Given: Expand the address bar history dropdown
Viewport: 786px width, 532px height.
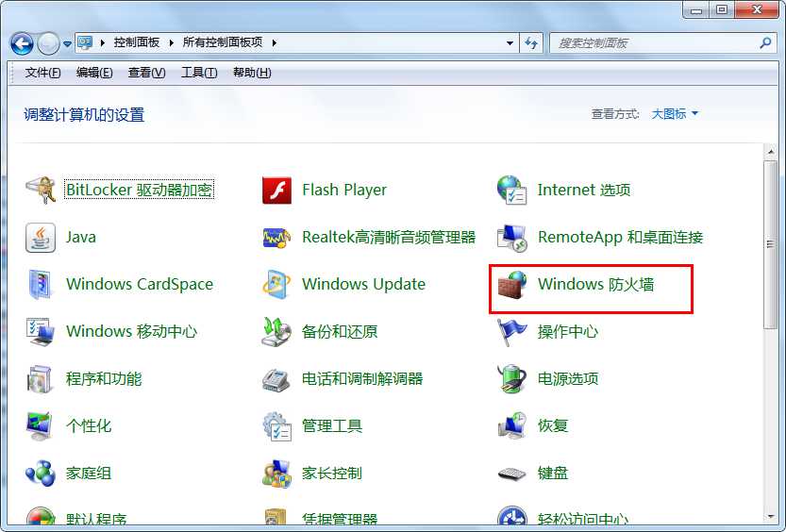Looking at the screenshot, I should pos(510,43).
